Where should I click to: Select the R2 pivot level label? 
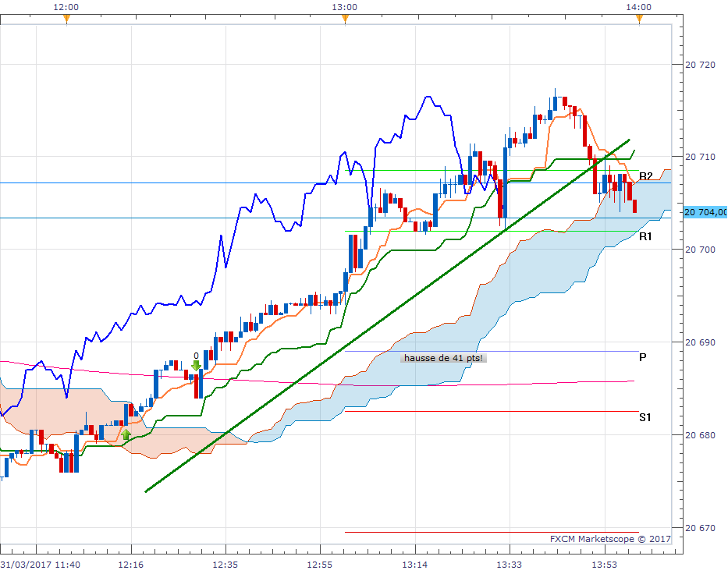pyautogui.click(x=646, y=176)
